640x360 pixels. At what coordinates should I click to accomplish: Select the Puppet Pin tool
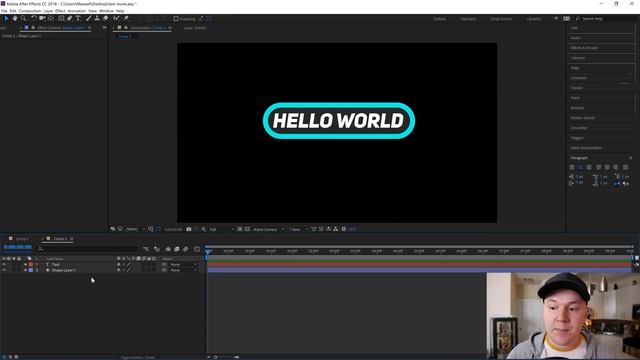pos(126,18)
